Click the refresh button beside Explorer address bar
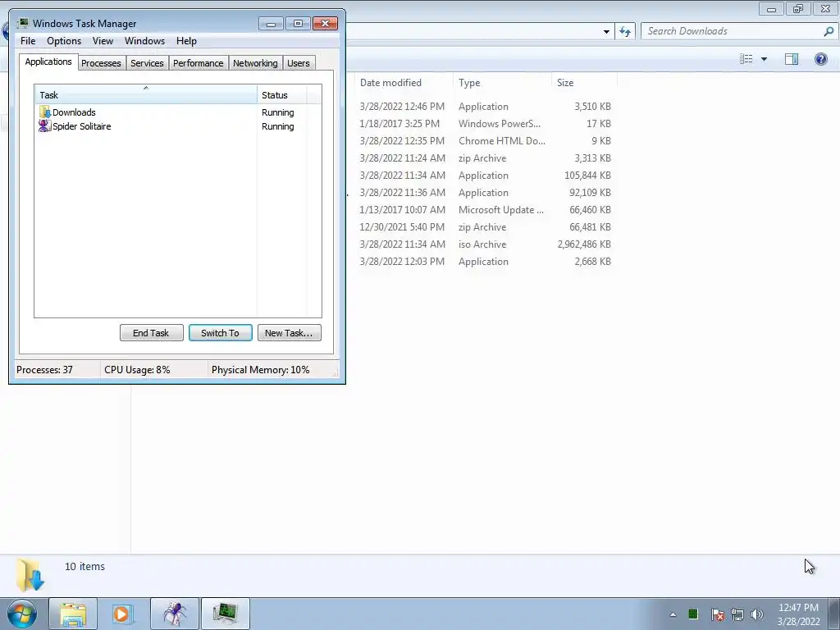Viewport: 840px width, 630px height. [625, 32]
